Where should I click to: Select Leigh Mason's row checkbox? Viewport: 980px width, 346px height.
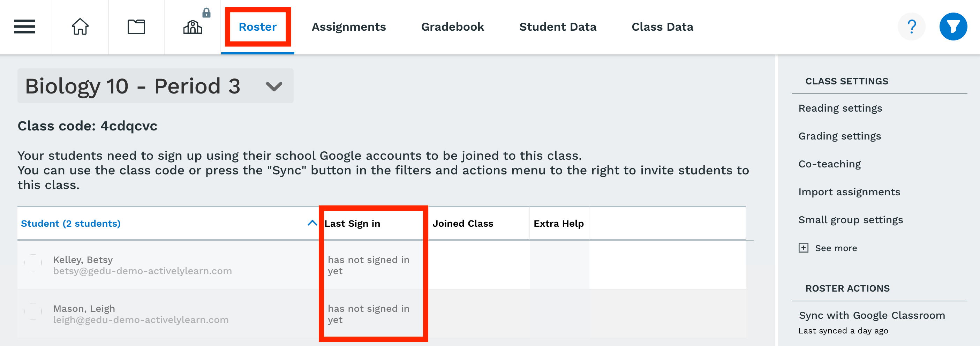tap(33, 311)
